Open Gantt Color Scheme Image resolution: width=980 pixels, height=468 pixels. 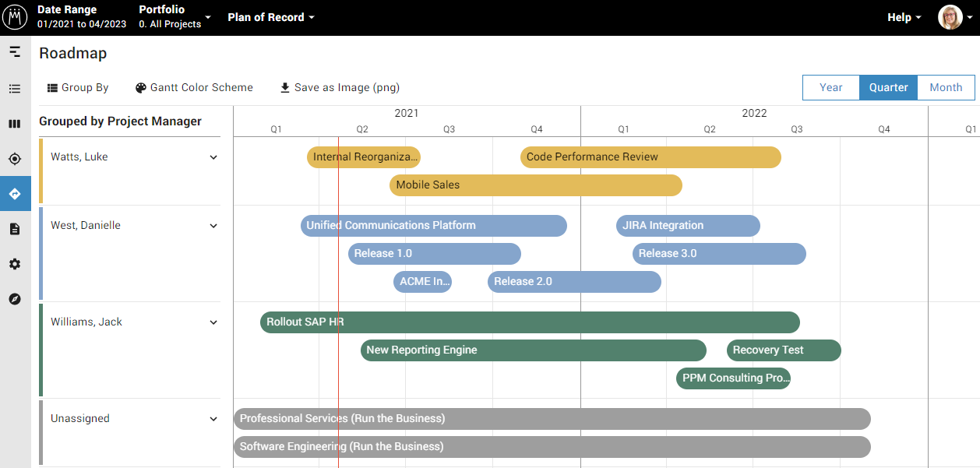pos(194,88)
